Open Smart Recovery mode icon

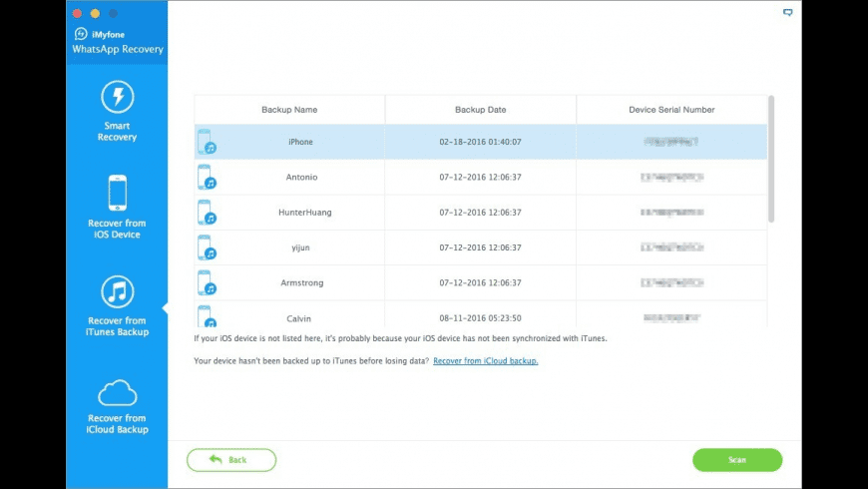click(x=117, y=97)
